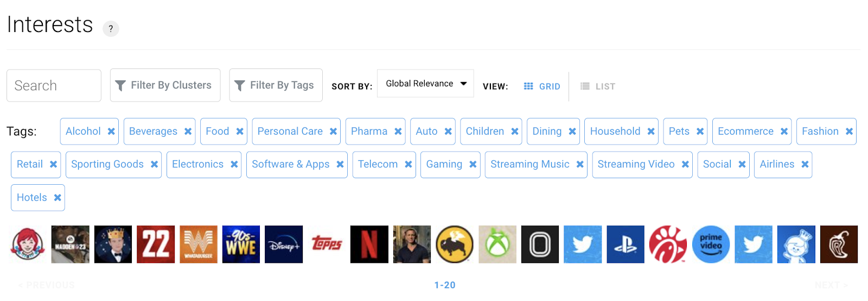The image size is (868, 301).
Task: Click the 1-20 page range indicator
Action: pyautogui.click(x=445, y=285)
